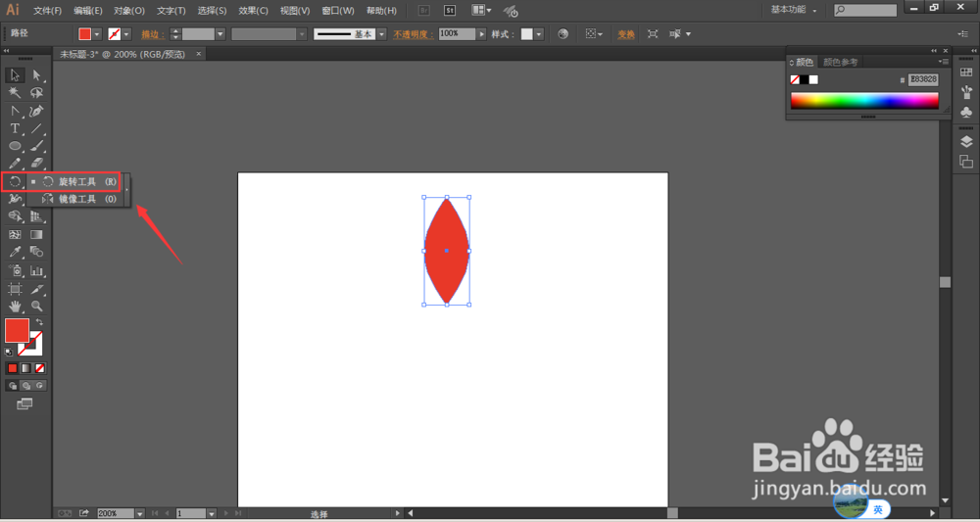Enable Draw Normal mode

pos(13,386)
